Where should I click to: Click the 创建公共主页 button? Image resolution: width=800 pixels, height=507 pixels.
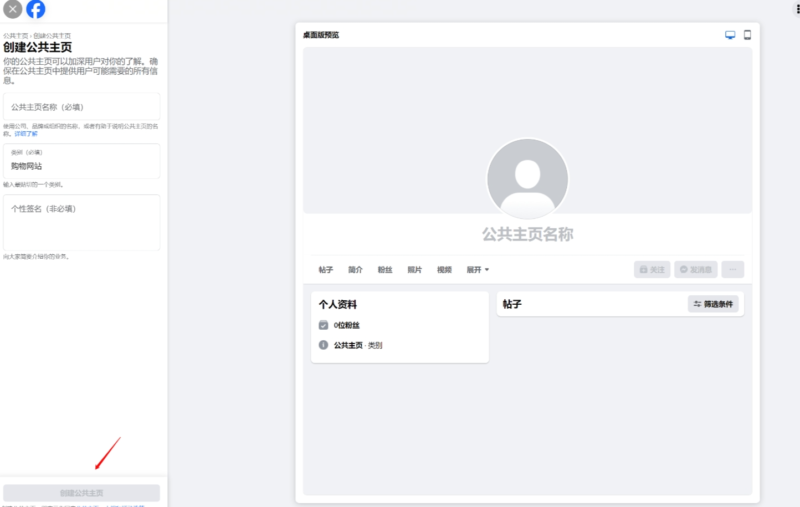(x=82, y=493)
